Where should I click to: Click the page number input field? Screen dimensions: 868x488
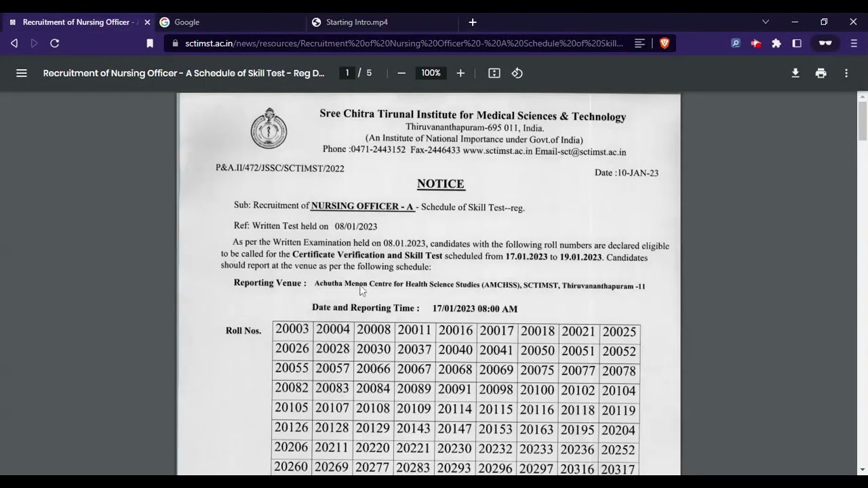[347, 73]
